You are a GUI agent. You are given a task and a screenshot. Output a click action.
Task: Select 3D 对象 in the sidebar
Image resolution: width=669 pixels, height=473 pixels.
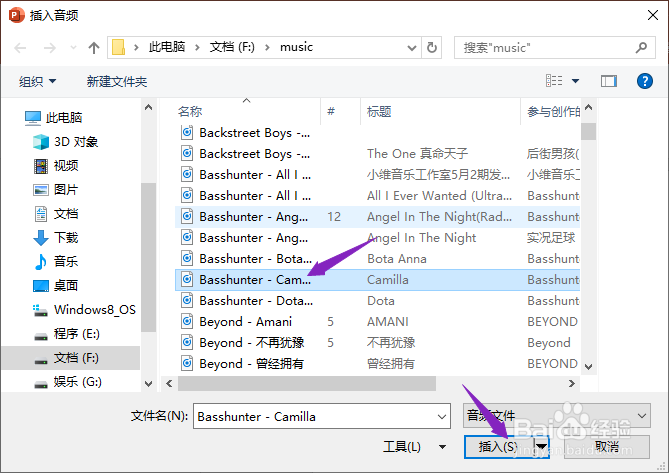[x=66, y=142]
